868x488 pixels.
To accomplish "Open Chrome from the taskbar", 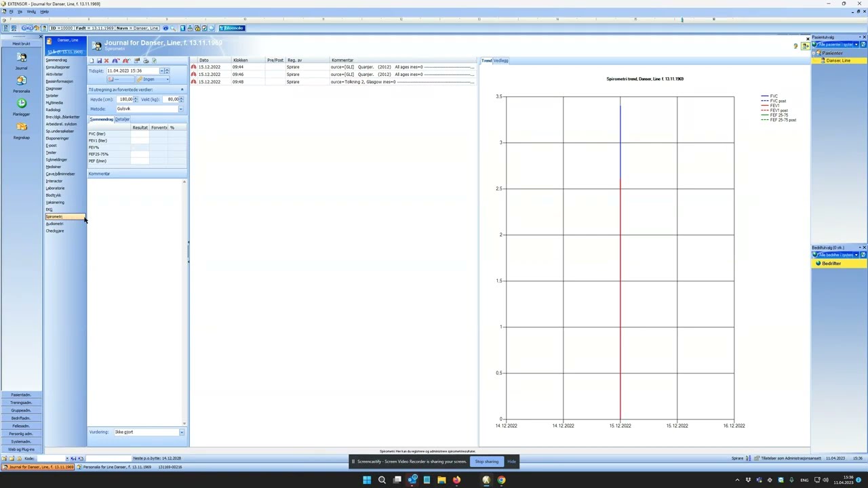I will 501,480.
